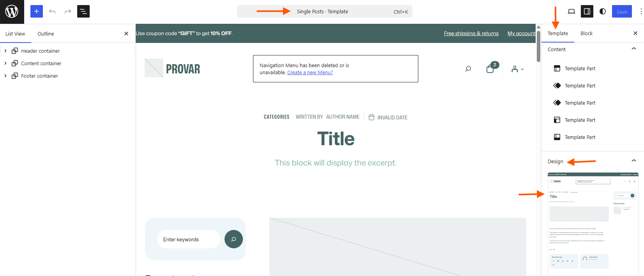Open the three-dot options menu

coord(641,11)
